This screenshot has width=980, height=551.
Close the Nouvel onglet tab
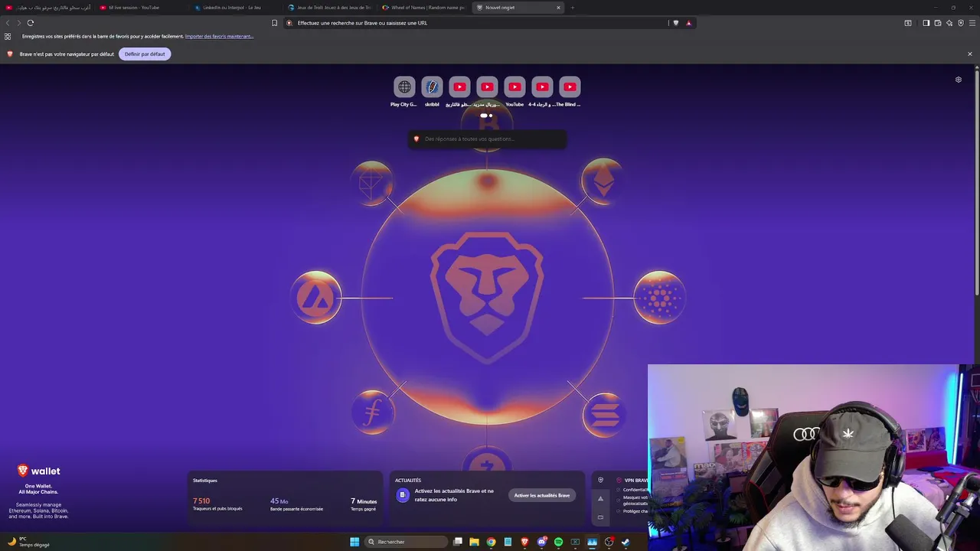[558, 8]
